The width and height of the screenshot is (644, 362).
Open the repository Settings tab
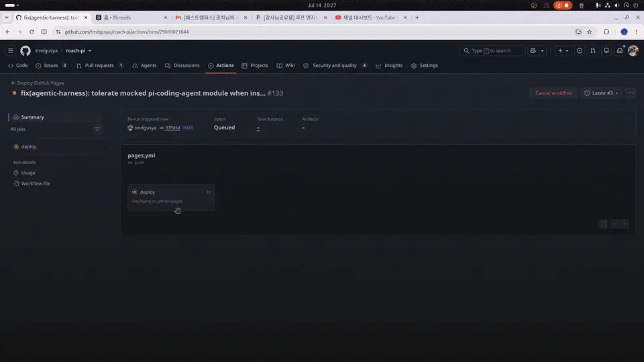424,65
